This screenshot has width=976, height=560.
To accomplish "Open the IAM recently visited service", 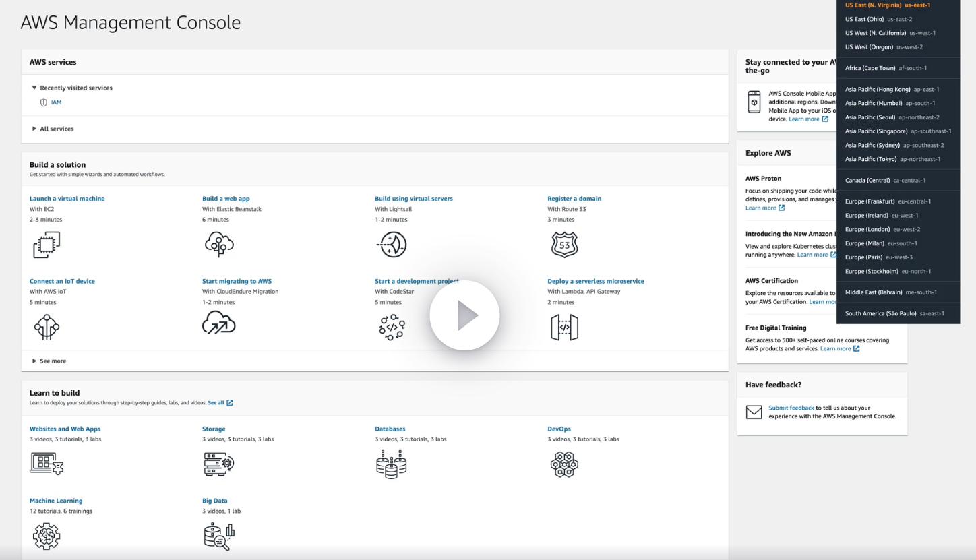I will 56,102.
